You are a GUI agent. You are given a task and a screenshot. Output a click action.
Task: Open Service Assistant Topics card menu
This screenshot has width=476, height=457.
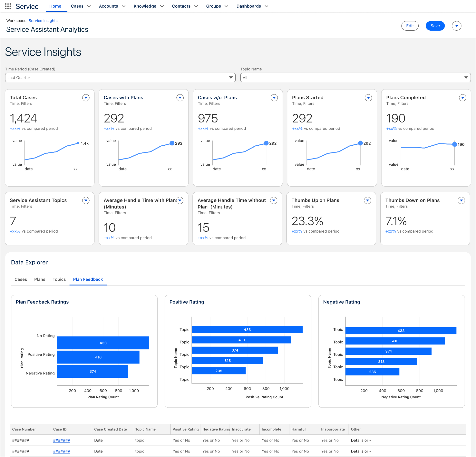(x=86, y=200)
